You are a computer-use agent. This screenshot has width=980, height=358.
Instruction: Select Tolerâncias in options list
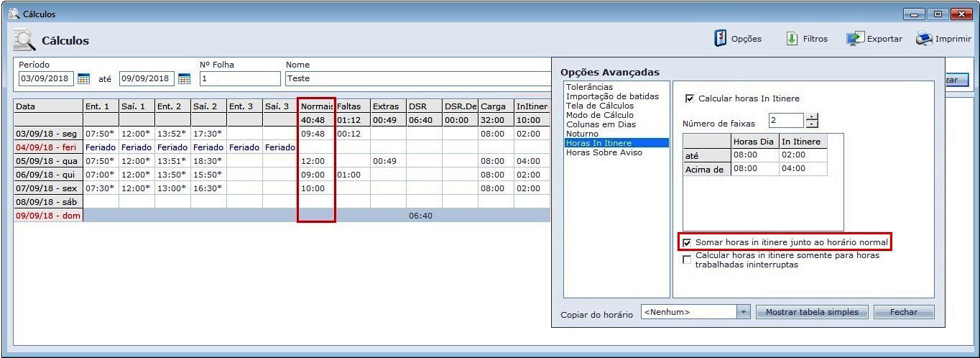coord(589,87)
